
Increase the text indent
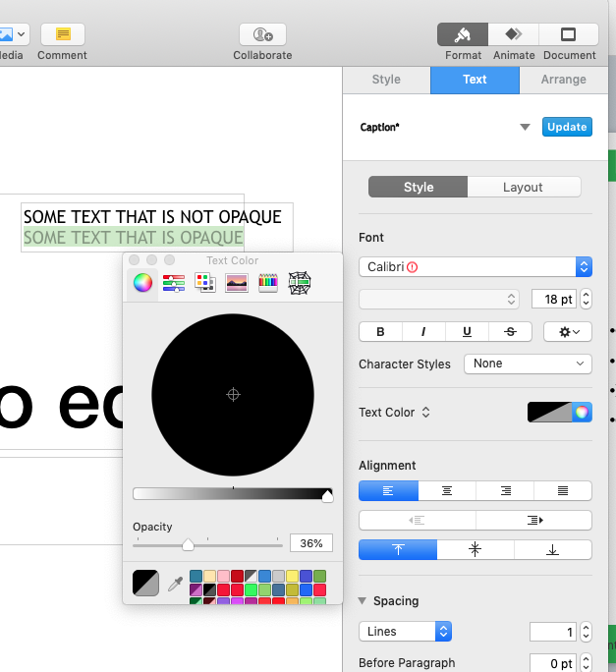pyautogui.click(x=534, y=521)
